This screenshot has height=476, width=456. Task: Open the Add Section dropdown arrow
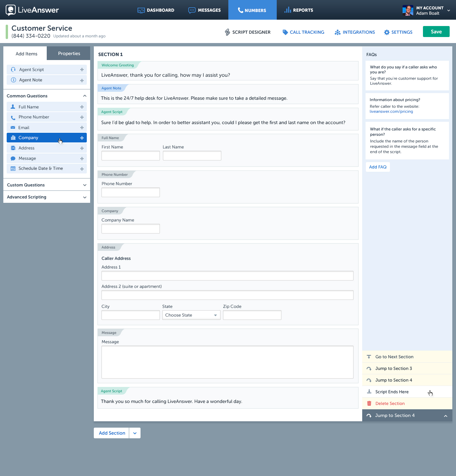click(135, 433)
